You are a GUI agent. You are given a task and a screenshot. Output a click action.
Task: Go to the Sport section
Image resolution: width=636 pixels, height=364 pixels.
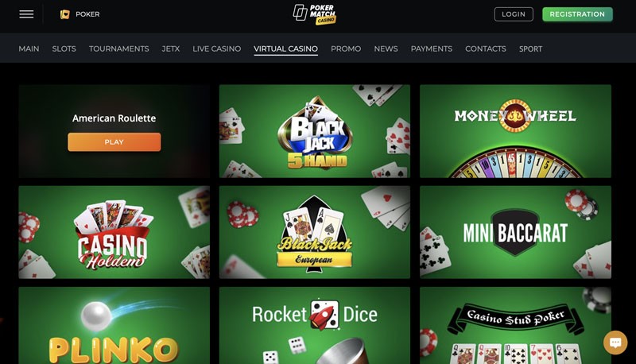coord(530,48)
